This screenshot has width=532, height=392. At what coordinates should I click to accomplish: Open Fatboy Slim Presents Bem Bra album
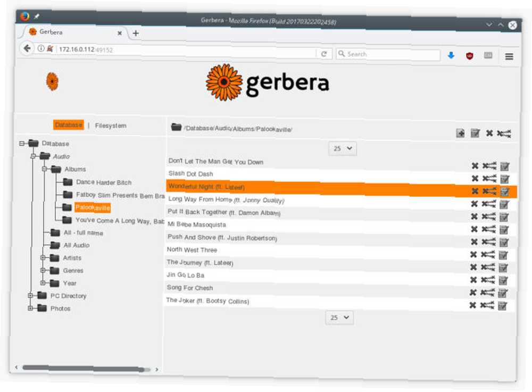120,195
